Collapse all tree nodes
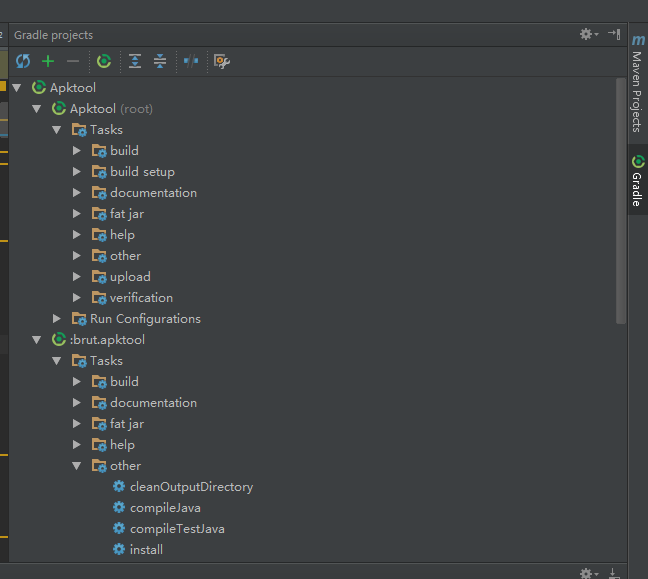 coord(160,61)
